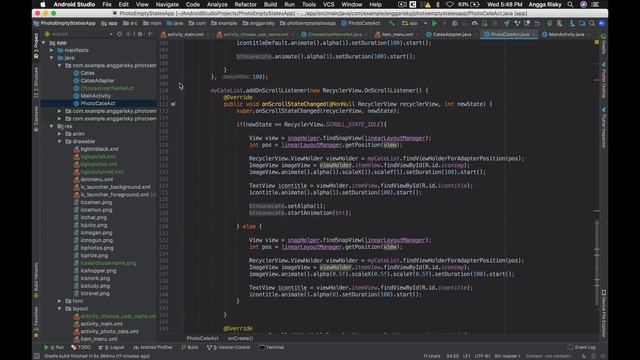Expand the manifests folder
640x360 pixels.
[x=51, y=50]
